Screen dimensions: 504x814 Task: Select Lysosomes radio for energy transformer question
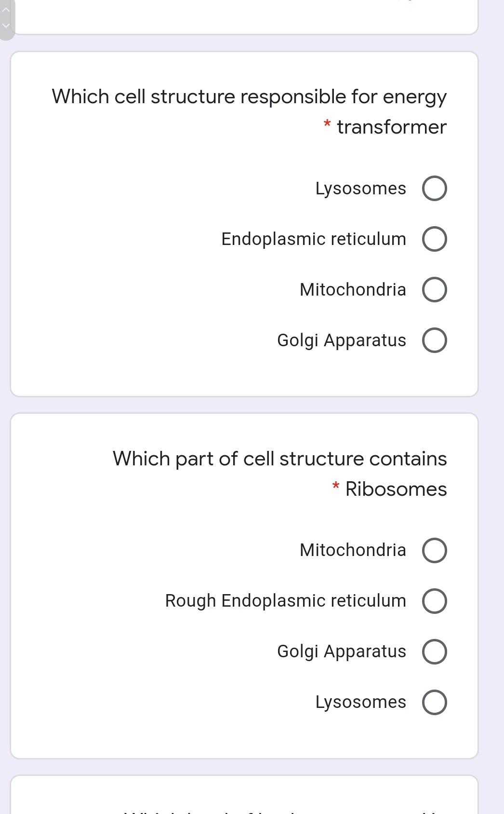click(x=434, y=189)
